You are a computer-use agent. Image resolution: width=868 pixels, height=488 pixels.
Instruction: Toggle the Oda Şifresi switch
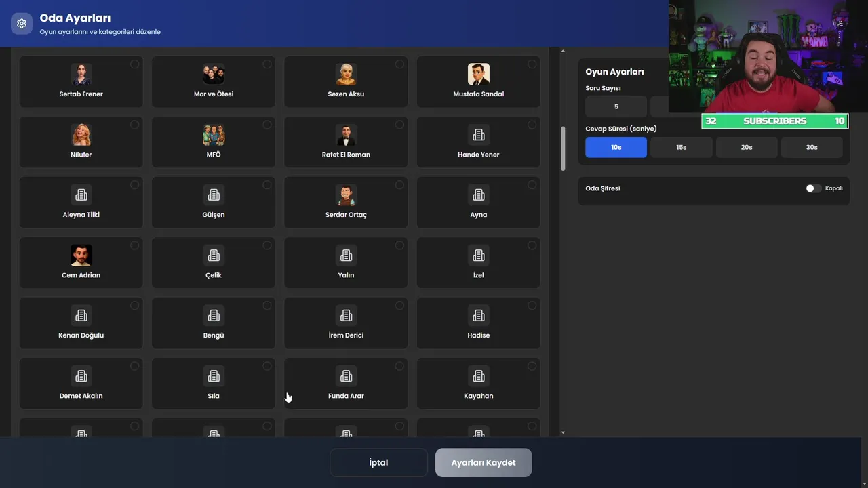point(813,188)
